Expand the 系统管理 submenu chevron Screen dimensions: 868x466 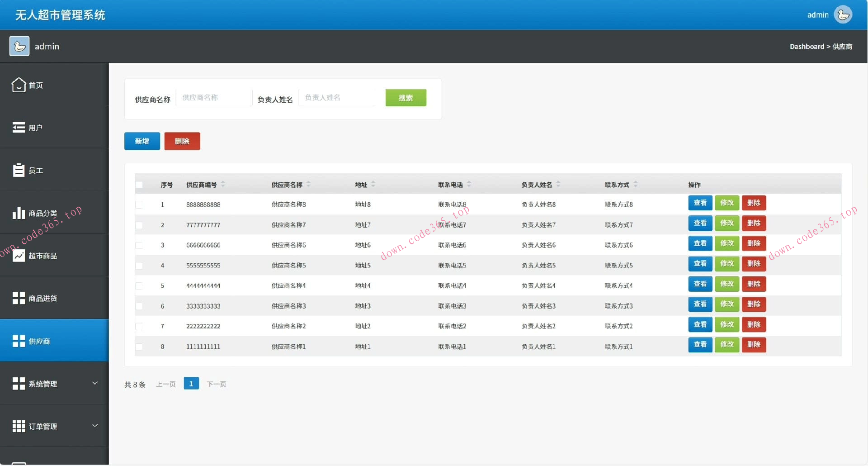click(x=95, y=383)
